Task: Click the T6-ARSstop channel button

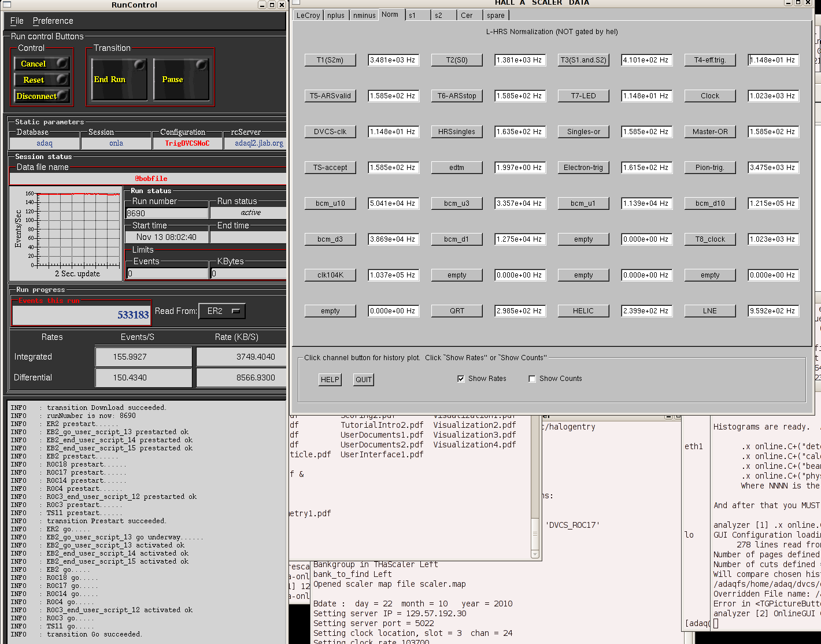Action: point(457,96)
